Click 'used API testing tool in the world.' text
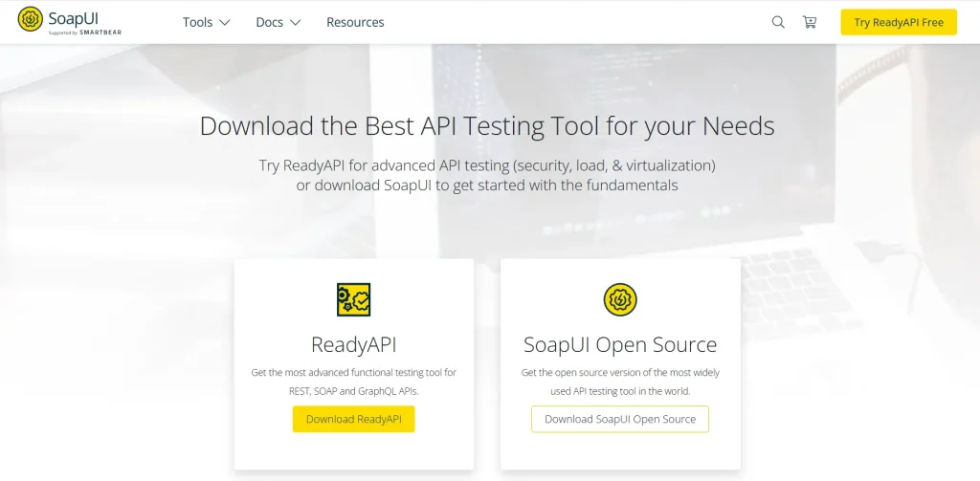The height and width of the screenshot is (481, 980). coord(620,392)
